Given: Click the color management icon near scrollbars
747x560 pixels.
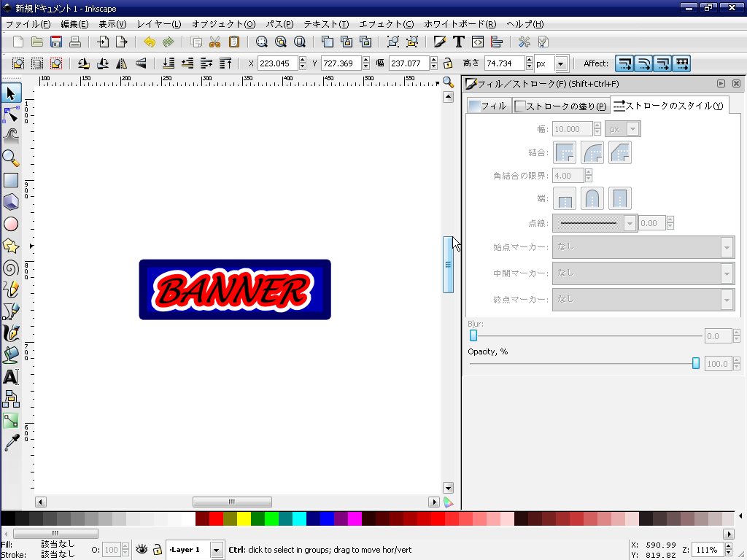Looking at the screenshot, I should tap(449, 502).
